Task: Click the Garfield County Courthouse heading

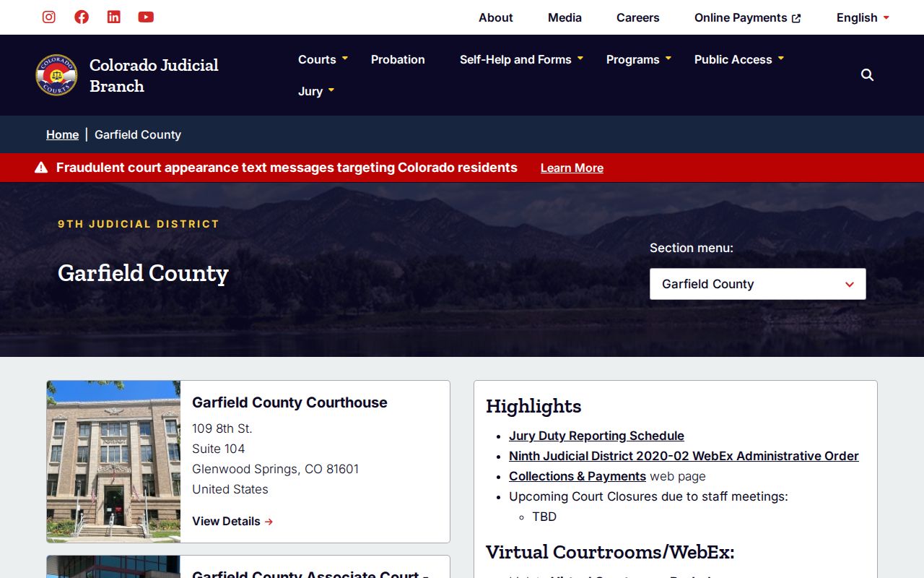Action: pyautogui.click(x=289, y=402)
